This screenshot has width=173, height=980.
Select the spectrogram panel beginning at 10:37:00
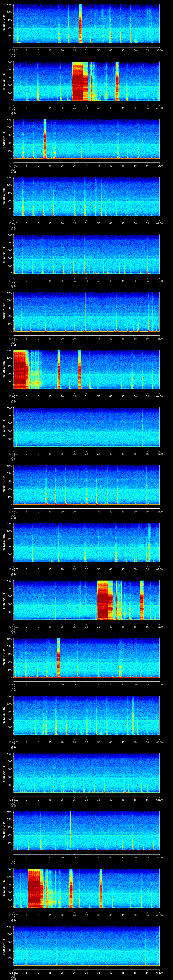(86, 24)
